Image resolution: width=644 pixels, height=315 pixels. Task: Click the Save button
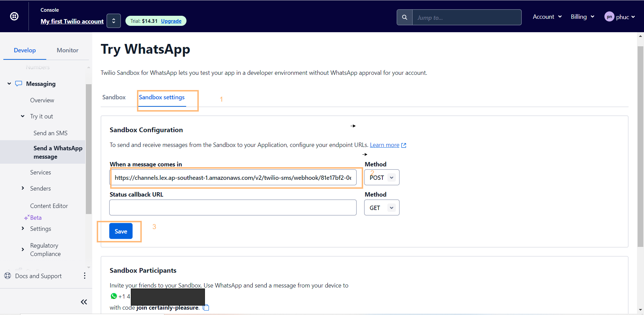point(121,231)
